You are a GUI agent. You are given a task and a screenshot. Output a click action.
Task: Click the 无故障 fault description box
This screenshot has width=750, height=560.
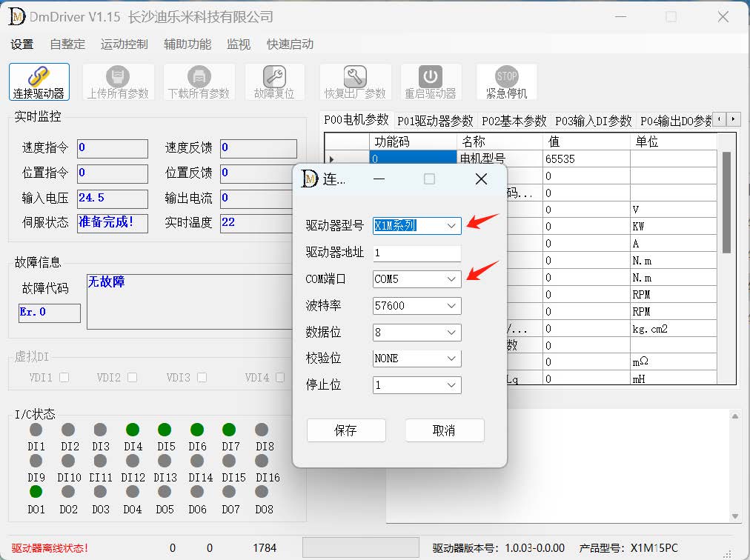[x=190, y=301]
